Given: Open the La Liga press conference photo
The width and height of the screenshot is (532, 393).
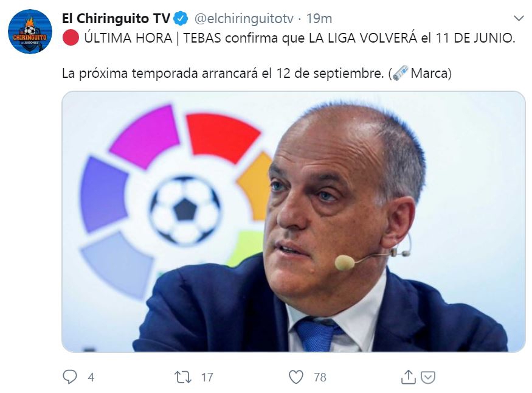Looking at the screenshot, I should tap(294, 221).
